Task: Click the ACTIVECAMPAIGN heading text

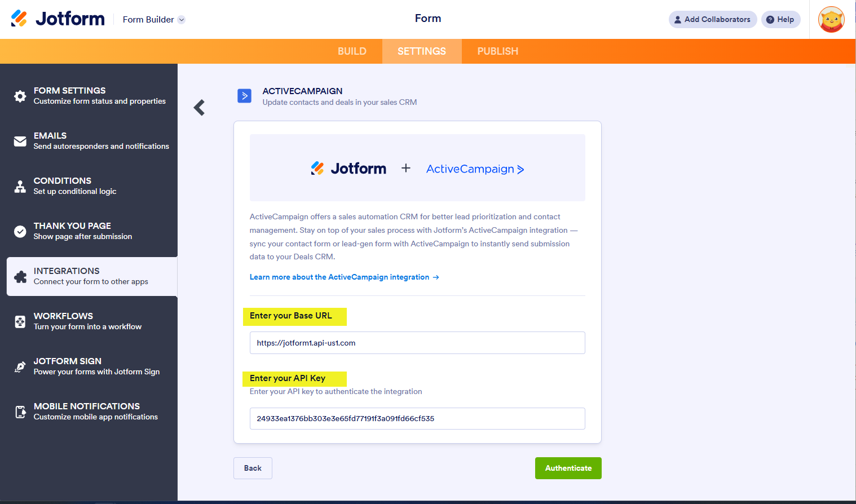Action: tap(302, 91)
